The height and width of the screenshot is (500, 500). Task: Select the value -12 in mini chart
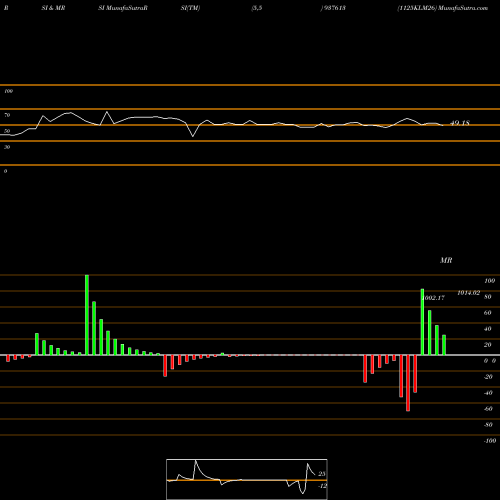click(322, 486)
